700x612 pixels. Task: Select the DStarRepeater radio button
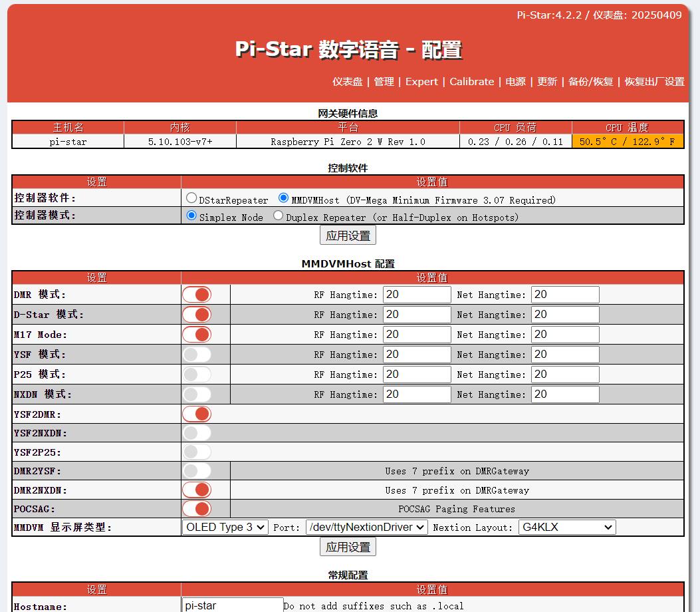click(x=191, y=198)
